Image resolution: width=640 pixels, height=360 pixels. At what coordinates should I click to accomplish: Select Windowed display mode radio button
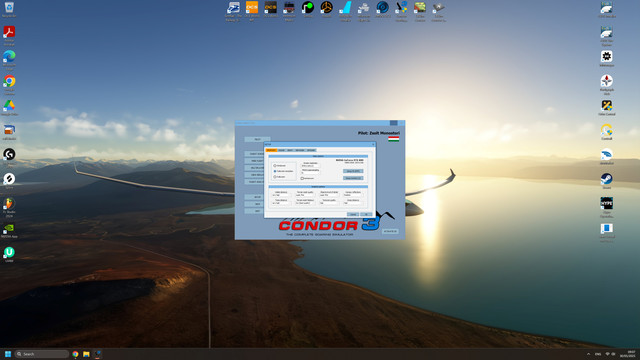click(275, 166)
